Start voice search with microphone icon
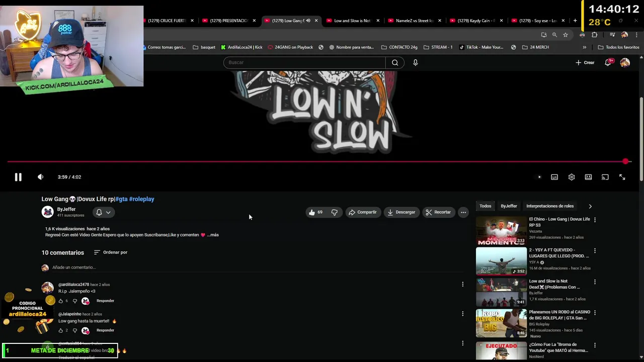 [x=415, y=62]
